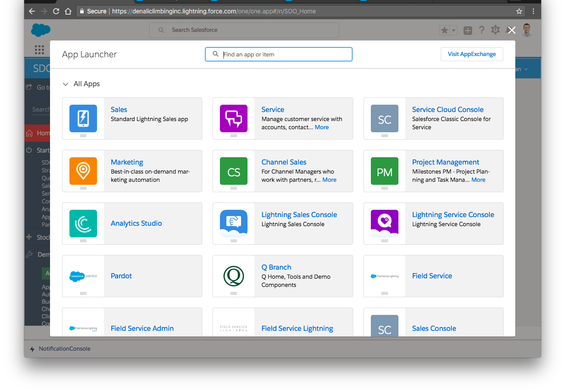Click the Field Service Admin logo icon
Viewport: 561px width, 392px height.
pos(83,328)
